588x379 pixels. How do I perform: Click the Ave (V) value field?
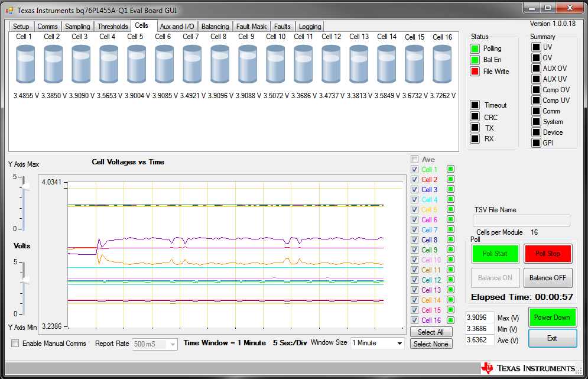tap(480, 340)
